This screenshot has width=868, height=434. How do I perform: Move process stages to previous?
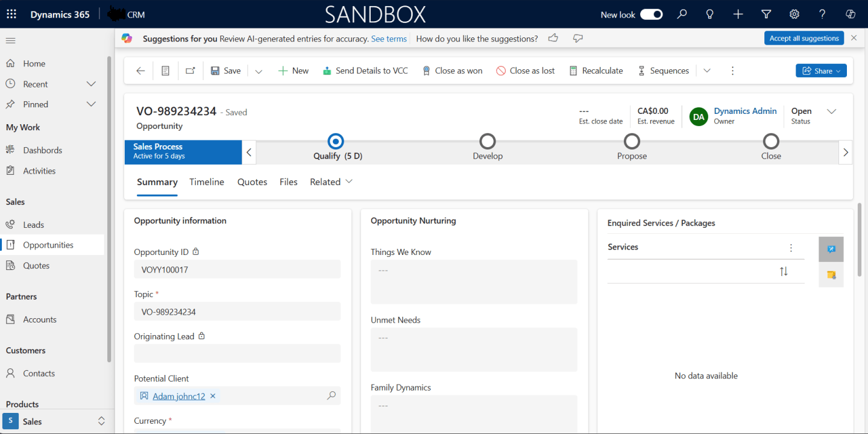[249, 153]
